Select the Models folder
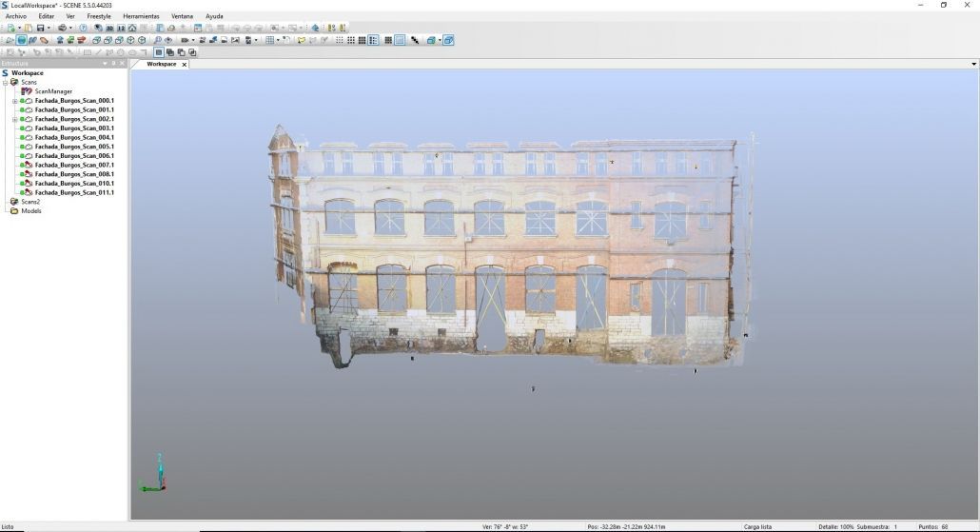The image size is (980, 532). coord(31,210)
